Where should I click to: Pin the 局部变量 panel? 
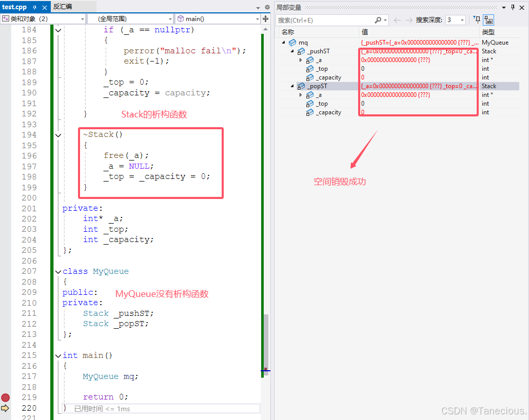point(513,7)
